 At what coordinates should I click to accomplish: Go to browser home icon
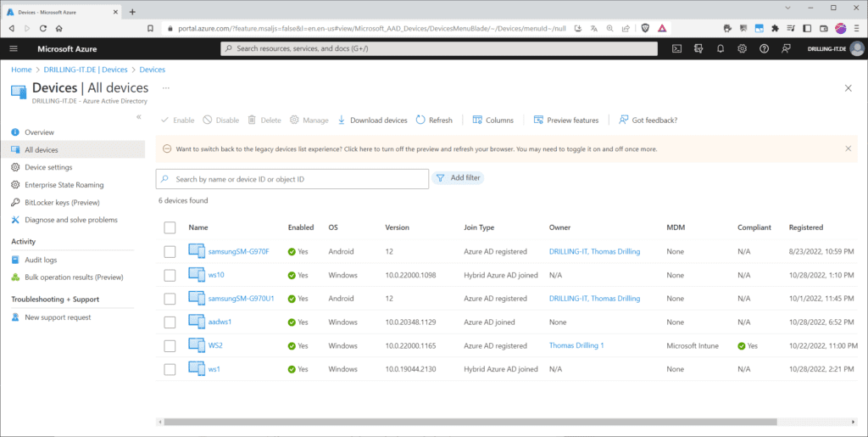pyautogui.click(x=59, y=28)
